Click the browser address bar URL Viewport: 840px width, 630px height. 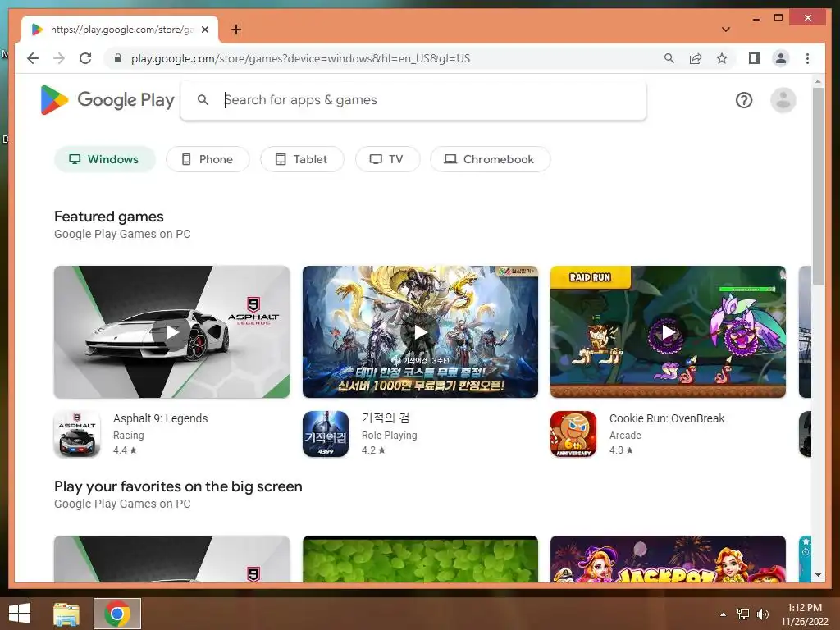click(300, 58)
